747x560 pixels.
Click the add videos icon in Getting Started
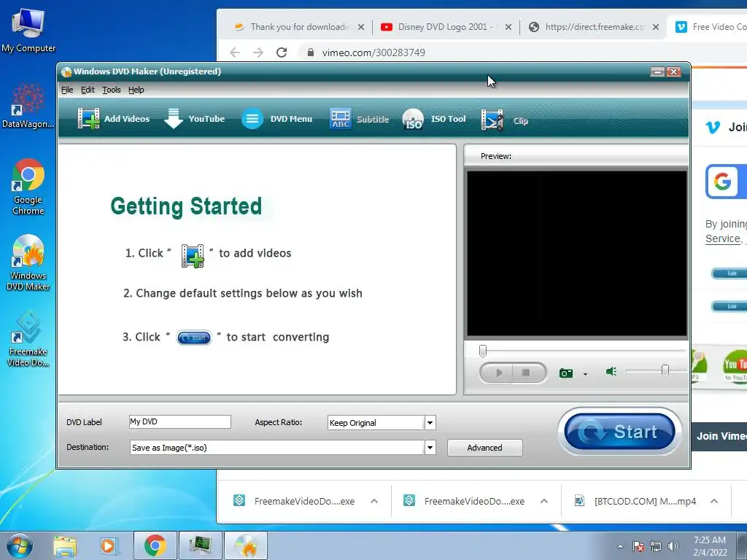[x=193, y=256]
